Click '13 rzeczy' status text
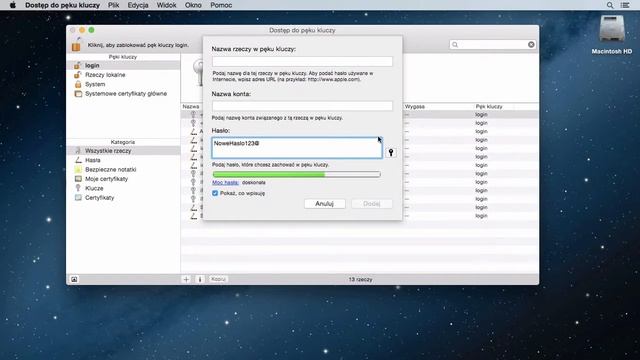Image resolution: width=640 pixels, height=360 pixels. (360, 280)
